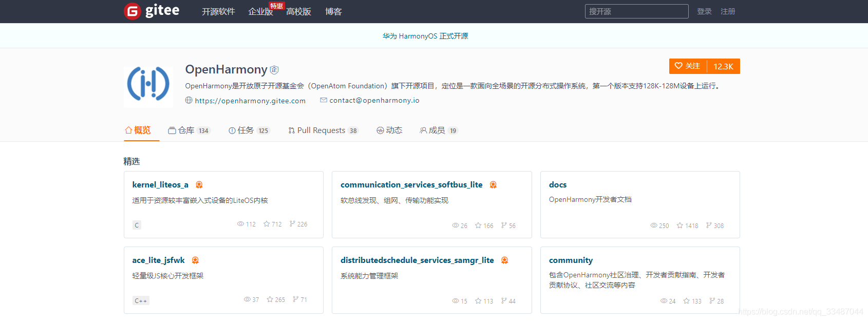Click the C language tag on kernel_liteos_a
Screen dimensions: 868x321
click(137, 225)
